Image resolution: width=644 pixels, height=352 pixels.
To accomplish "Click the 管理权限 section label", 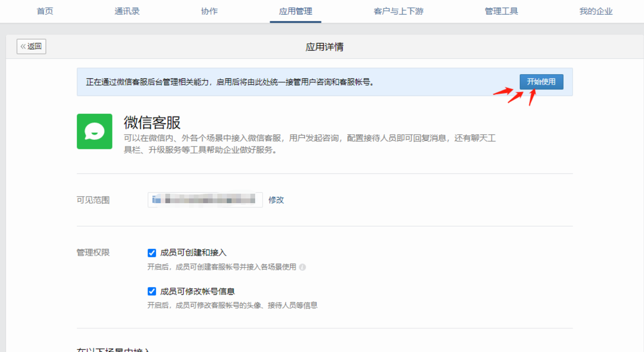I will tap(93, 253).
